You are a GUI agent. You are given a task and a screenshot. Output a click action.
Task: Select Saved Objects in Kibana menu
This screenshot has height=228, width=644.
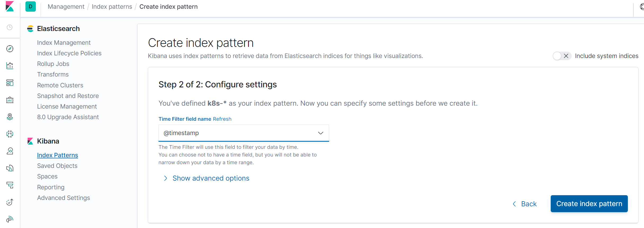[x=57, y=166]
